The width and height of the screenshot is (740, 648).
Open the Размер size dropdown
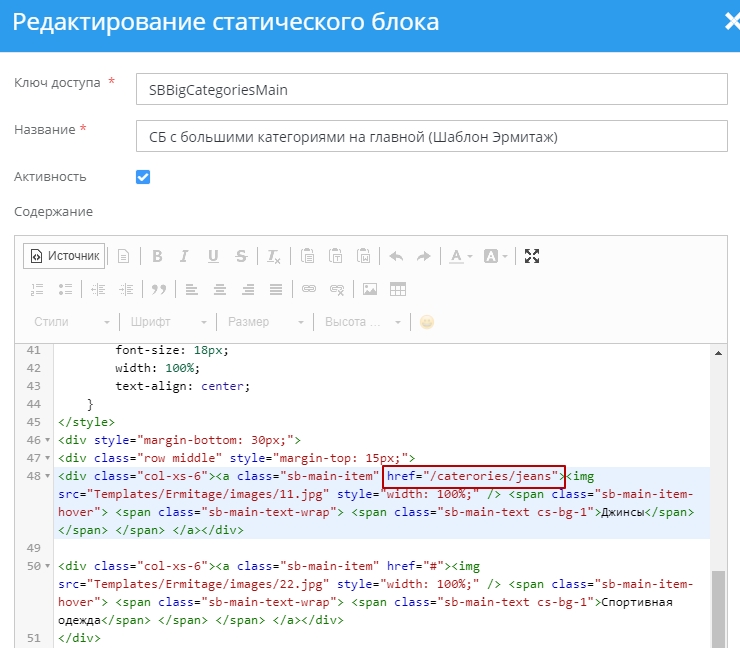(x=265, y=322)
